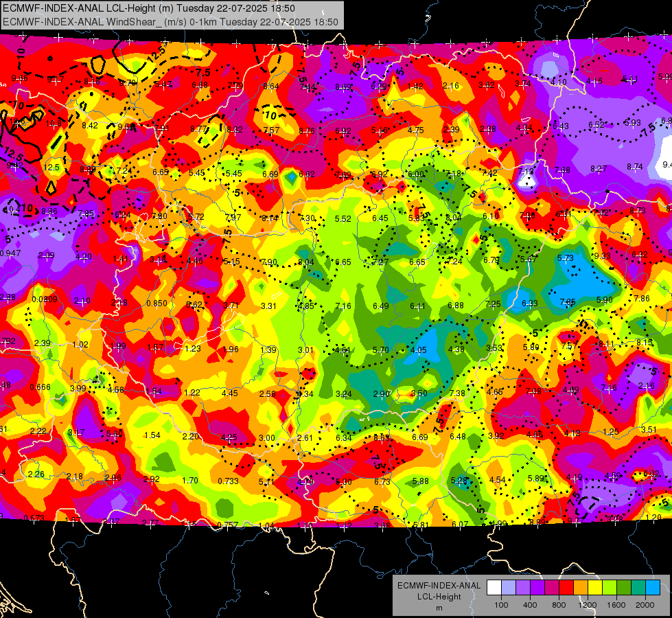
Task: Click the wind shear value 5.93
Action: click(632, 123)
